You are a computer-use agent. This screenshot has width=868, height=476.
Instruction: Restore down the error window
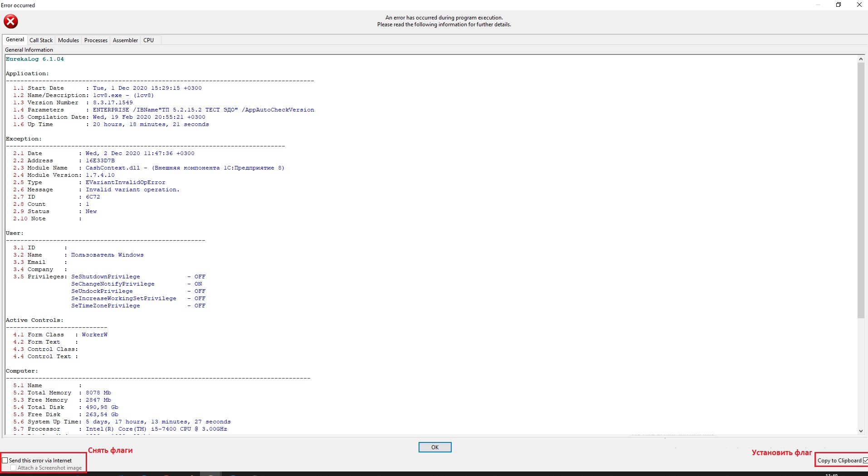pyautogui.click(x=839, y=5)
